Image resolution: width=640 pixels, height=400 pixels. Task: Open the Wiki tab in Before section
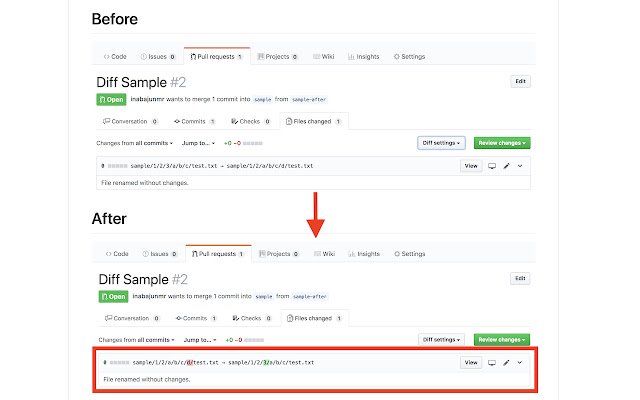coord(323,57)
